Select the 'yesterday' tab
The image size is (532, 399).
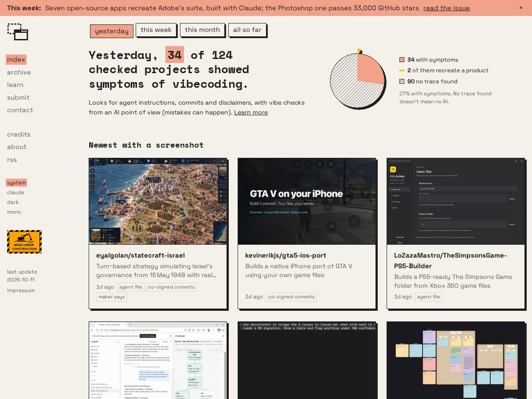112,31
